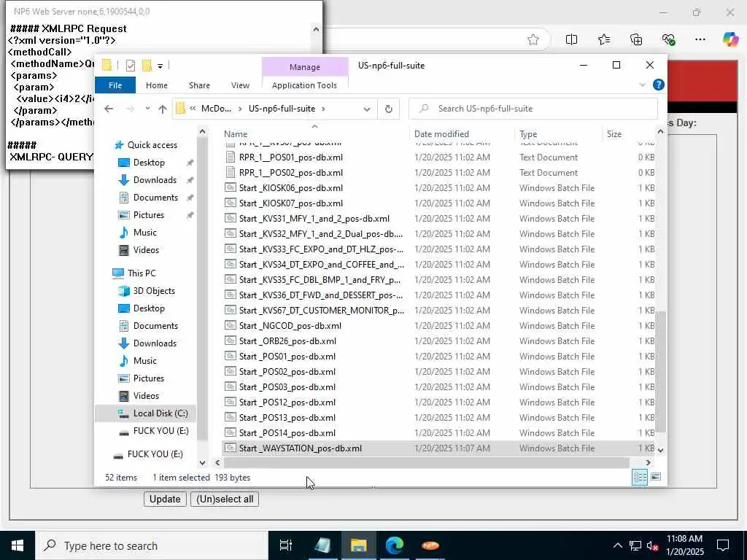Open the recent locations dropdown arrow
This screenshot has height=560, width=747.
(x=147, y=109)
